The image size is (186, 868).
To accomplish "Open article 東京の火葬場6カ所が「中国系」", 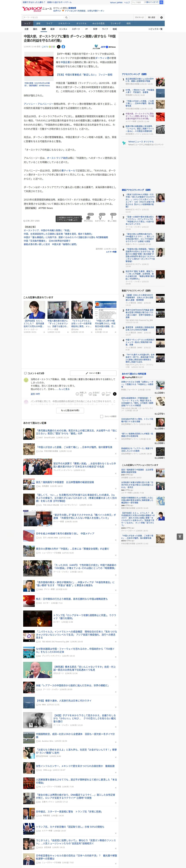I will [73, 549].
